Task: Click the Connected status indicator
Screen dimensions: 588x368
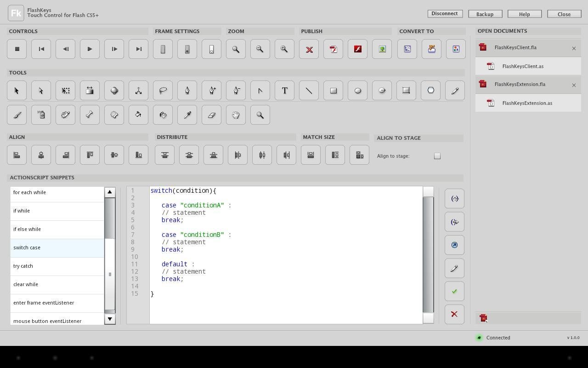Action: click(x=493, y=338)
